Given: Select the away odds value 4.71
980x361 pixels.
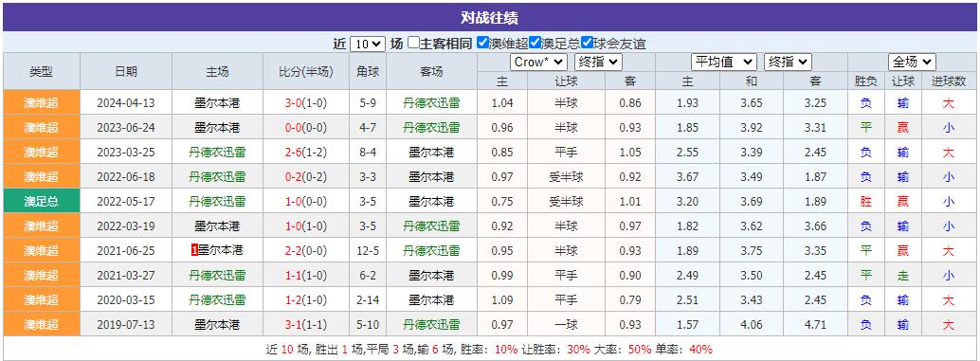Looking at the screenshot, I should coord(815,325).
